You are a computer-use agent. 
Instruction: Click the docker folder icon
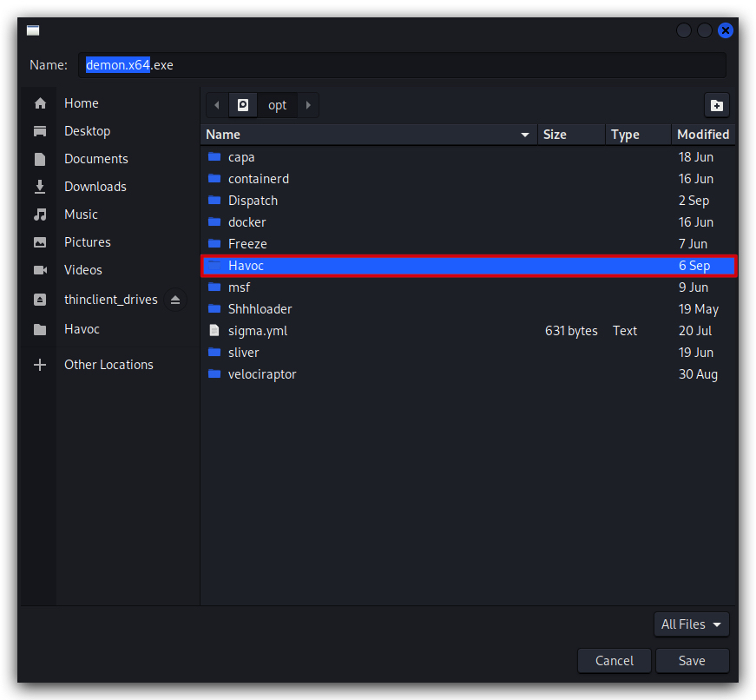pyautogui.click(x=214, y=222)
